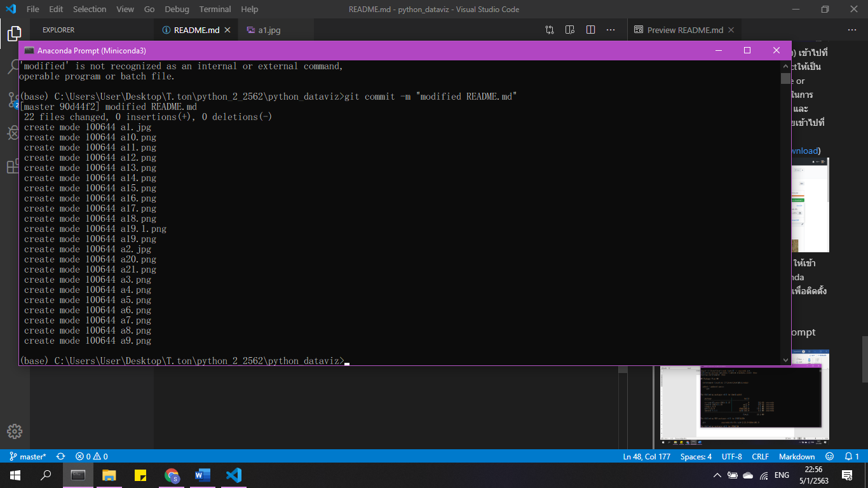Open the View menu

[125, 9]
